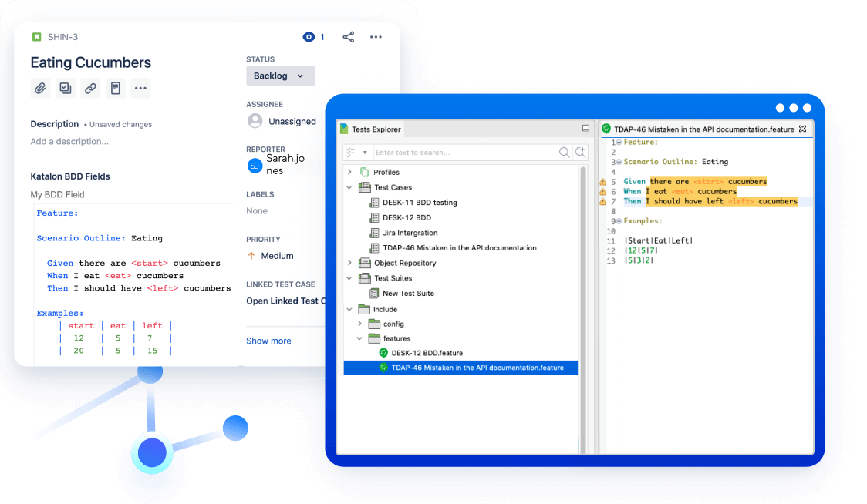
Task: Click the Add a description field
Action: (69, 142)
